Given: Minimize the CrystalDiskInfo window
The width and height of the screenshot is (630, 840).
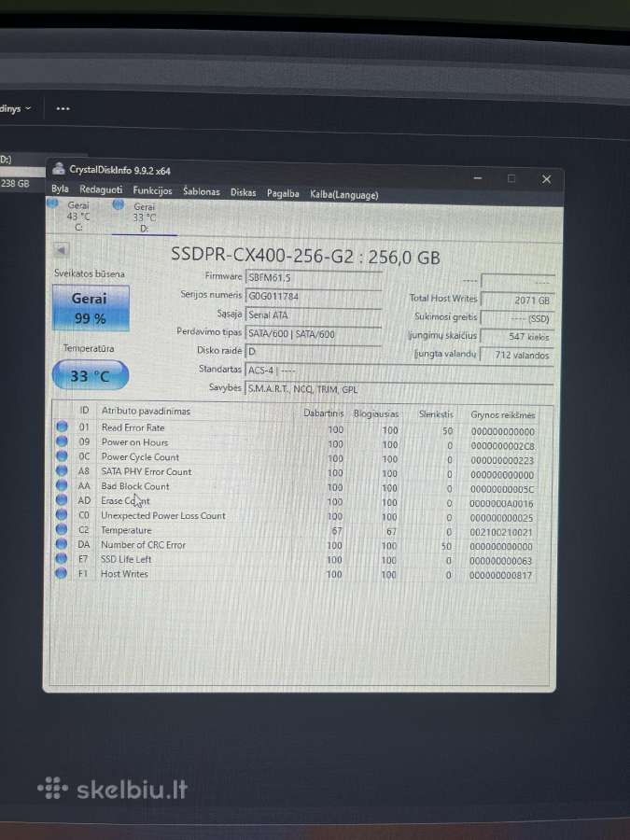Looking at the screenshot, I should pos(478,178).
